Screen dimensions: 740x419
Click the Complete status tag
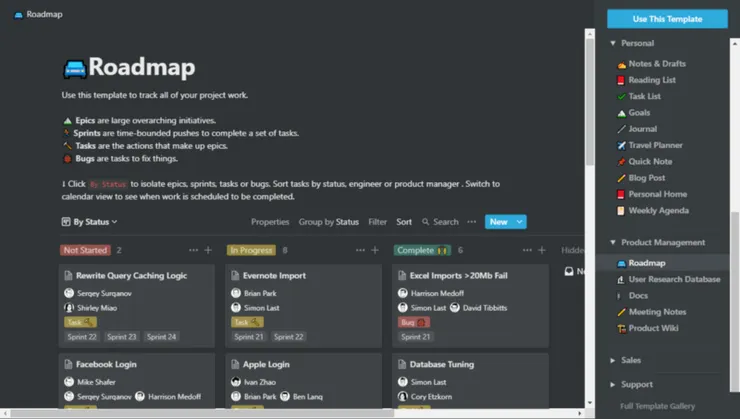pyautogui.click(x=422, y=250)
